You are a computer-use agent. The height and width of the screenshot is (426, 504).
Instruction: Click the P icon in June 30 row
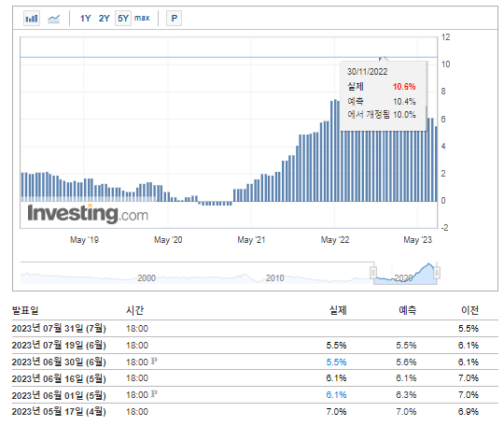click(x=154, y=361)
